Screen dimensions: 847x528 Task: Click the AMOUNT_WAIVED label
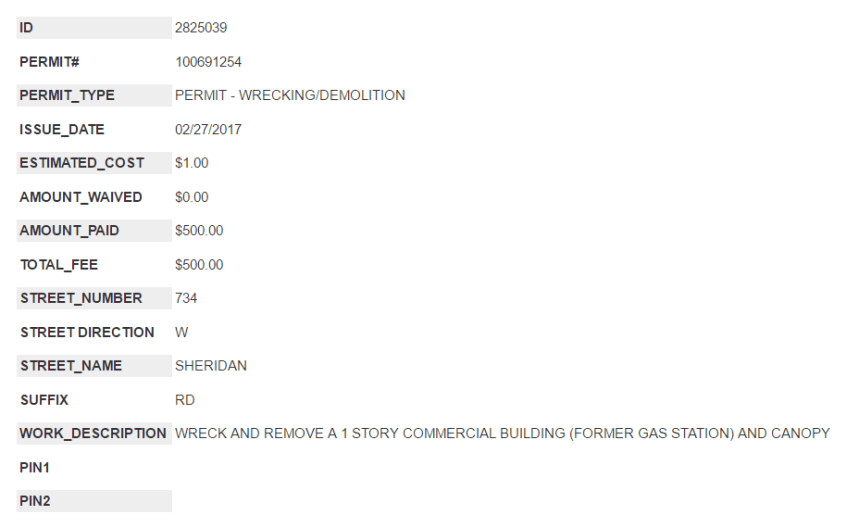click(81, 197)
